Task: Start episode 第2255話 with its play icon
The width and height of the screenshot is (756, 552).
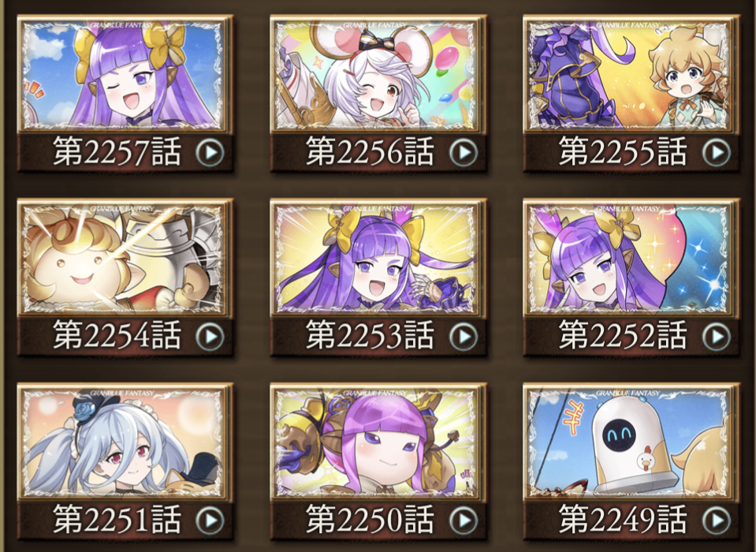Action: tap(716, 152)
